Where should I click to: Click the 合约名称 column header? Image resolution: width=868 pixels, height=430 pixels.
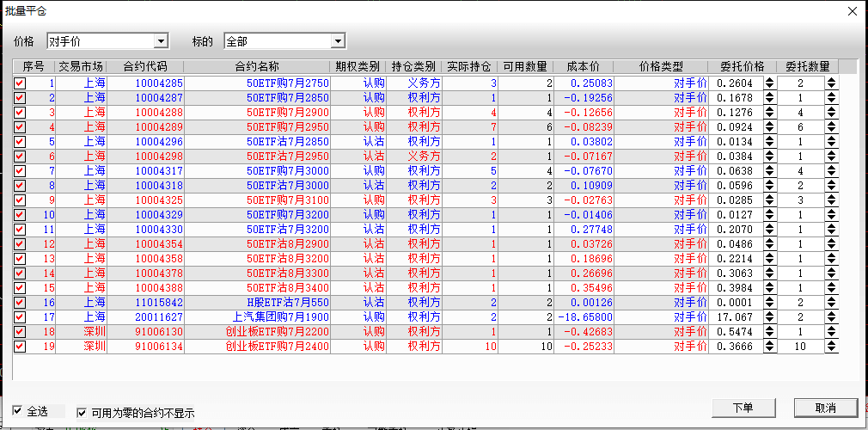(x=256, y=66)
